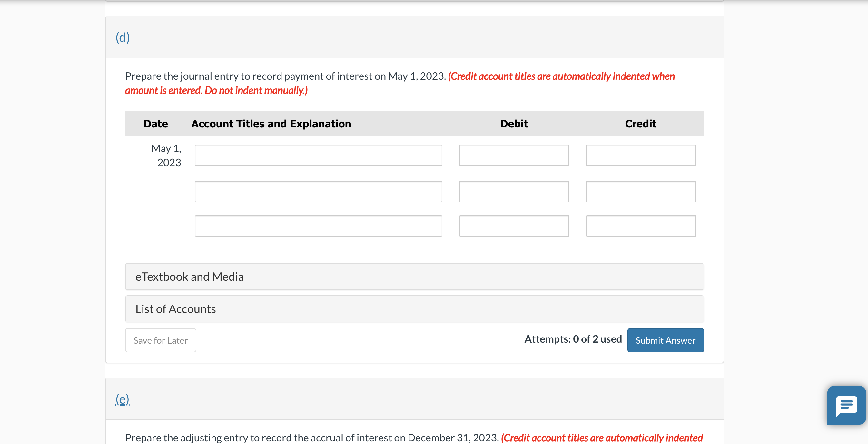
Task: Open the chat support icon
Action: click(846, 405)
